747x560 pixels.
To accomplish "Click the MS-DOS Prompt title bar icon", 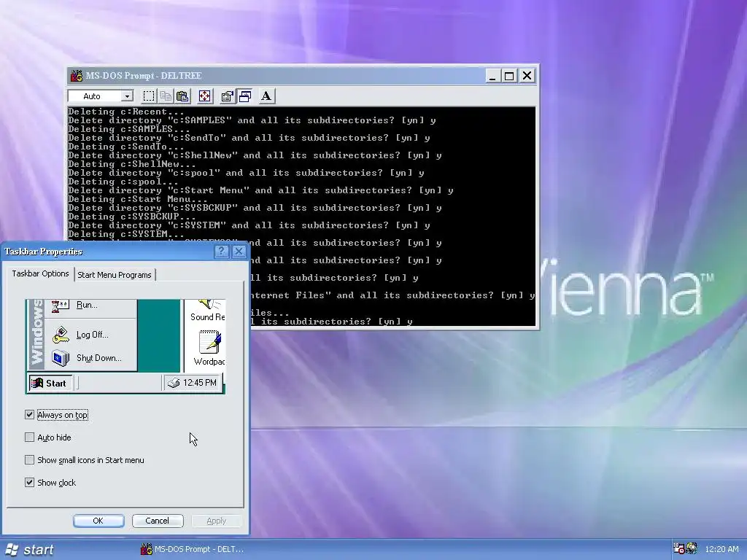I will pos(76,76).
